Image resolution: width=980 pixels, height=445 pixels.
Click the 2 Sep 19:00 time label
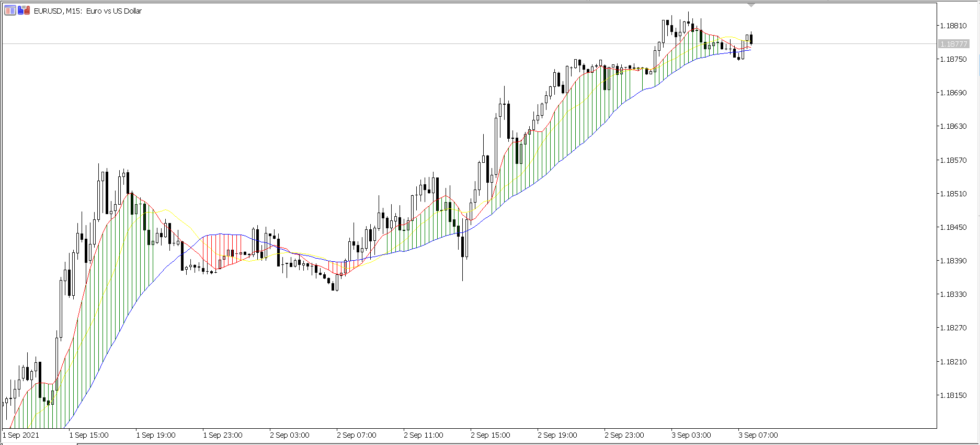[557, 435]
